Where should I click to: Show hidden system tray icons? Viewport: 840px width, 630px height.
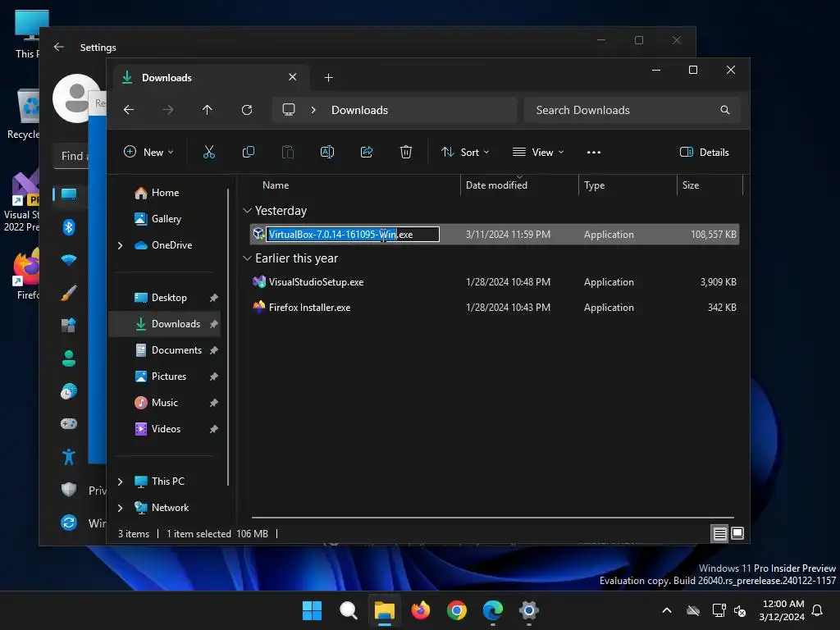click(667, 610)
